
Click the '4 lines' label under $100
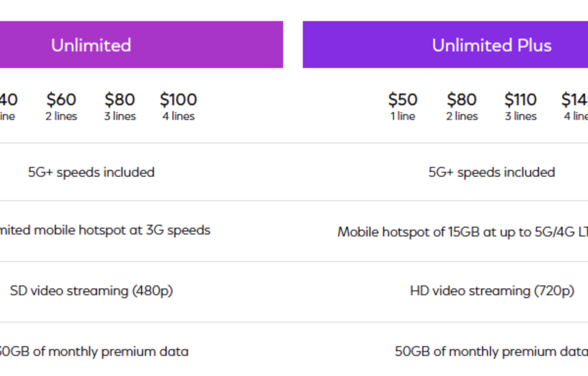click(178, 117)
